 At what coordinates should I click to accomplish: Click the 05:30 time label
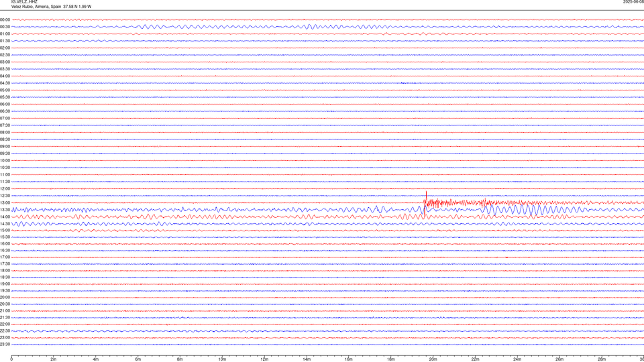5,97
